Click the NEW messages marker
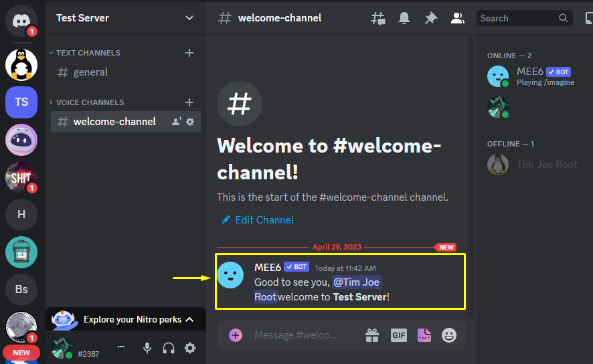 (446, 247)
